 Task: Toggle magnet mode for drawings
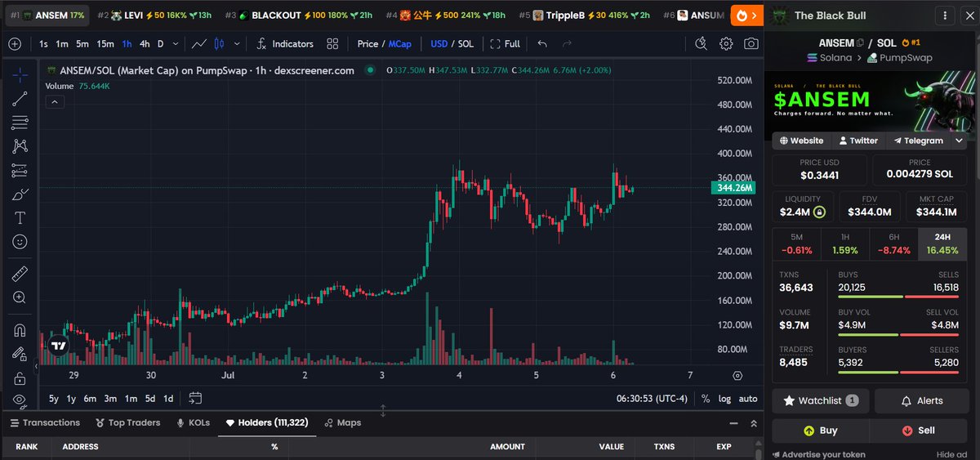click(20, 331)
